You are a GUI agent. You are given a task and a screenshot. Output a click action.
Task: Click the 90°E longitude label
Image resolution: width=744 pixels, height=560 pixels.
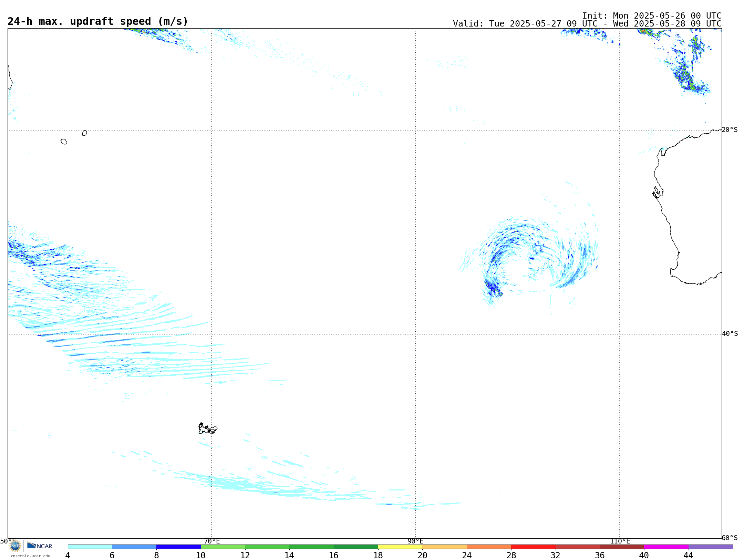[416, 541]
